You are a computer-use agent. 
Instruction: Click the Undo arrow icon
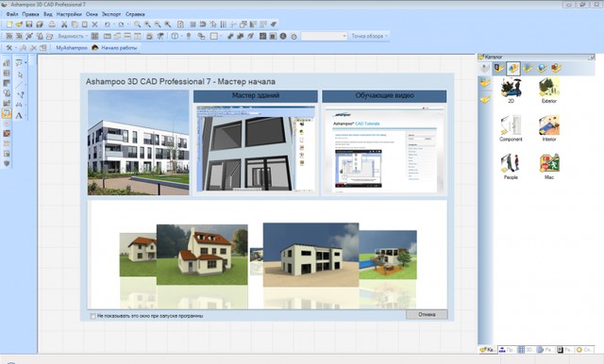(x=108, y=25)
